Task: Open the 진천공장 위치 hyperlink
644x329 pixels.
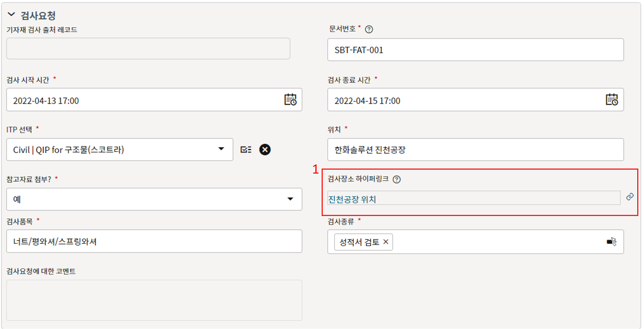Action: pyautogui.click(x=352, y=199)
